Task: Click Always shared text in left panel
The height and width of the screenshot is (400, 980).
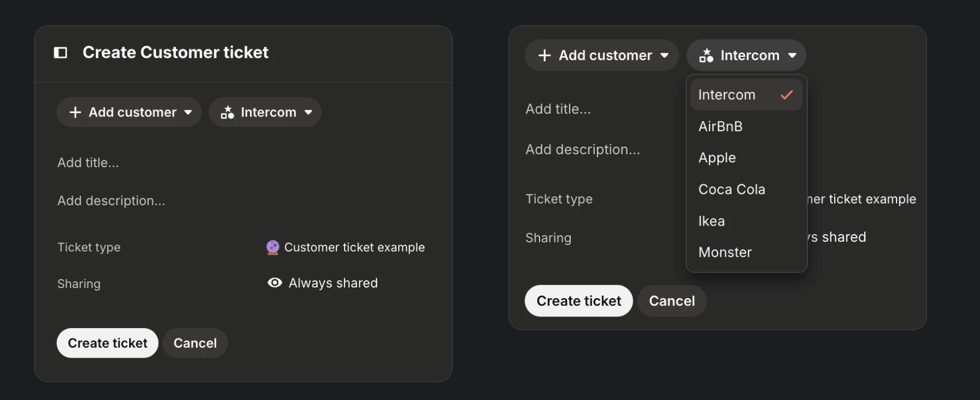Action: (x=333, y=283)
